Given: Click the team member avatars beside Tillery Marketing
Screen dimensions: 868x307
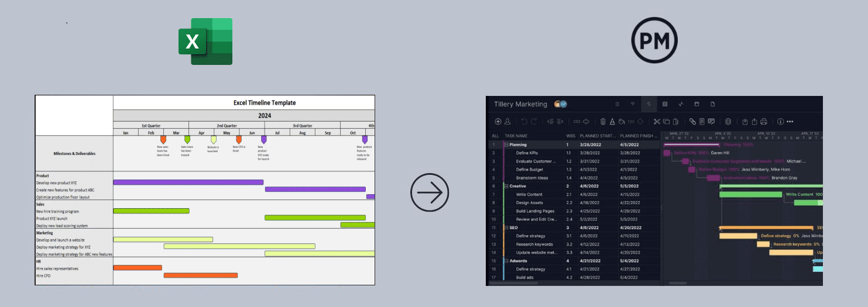Looking at the screenshot, I should pos(561,104).
